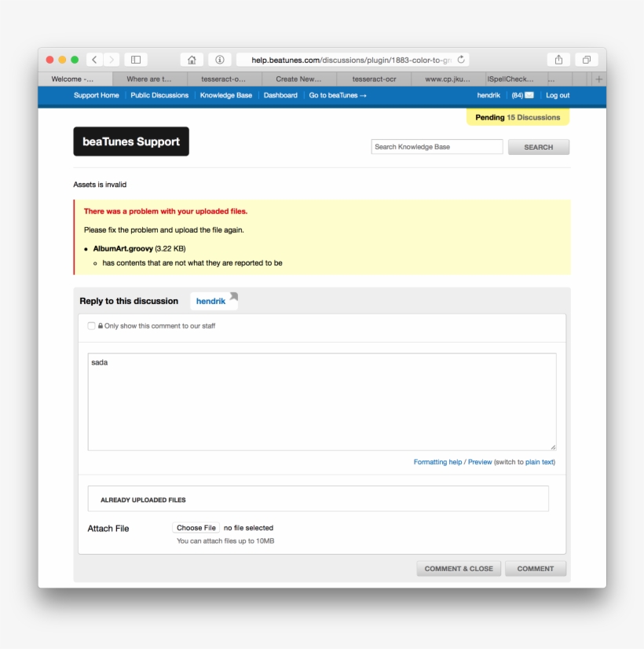Viewport: 644px width, 649px height.
Task: Open the home page via house icon
Action: (x=192, y=60)
